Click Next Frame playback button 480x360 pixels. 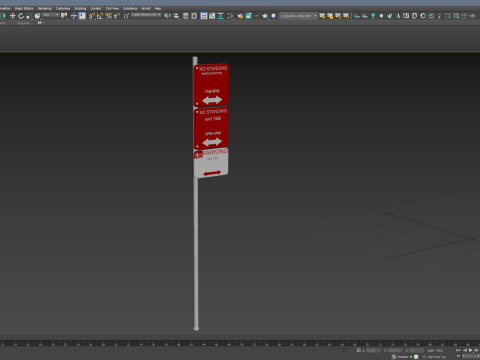477,350
